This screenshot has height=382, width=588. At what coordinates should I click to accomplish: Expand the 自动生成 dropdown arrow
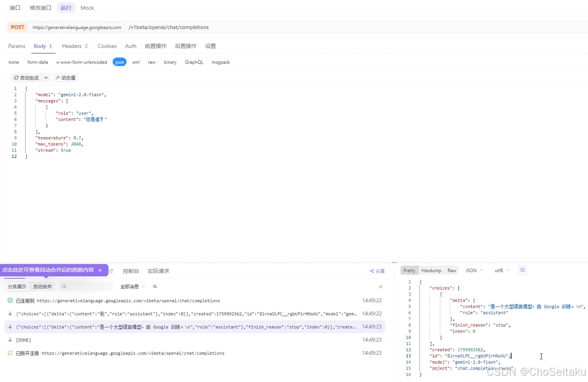point(46,78)
